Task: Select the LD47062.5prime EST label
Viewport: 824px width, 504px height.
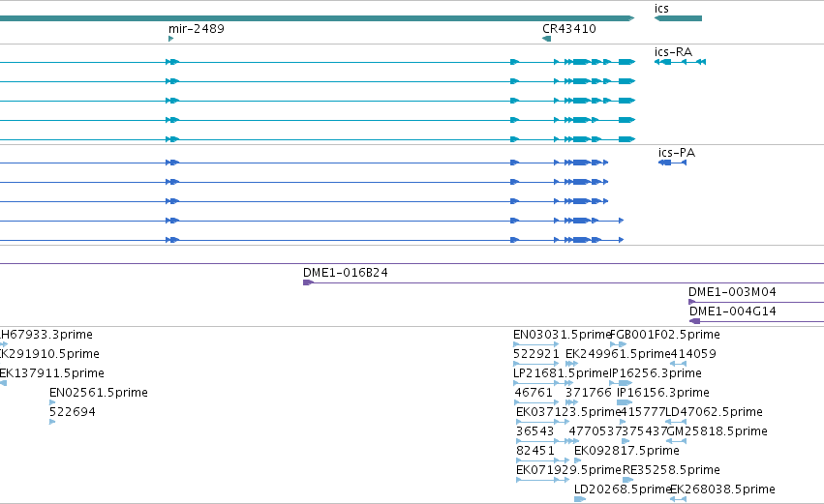Action: click(715, 412)
